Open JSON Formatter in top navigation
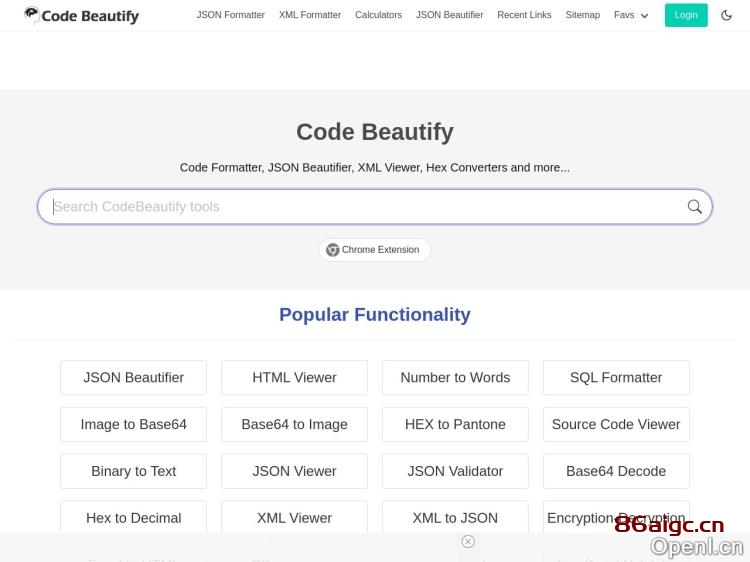 click(x=231, y=15)
